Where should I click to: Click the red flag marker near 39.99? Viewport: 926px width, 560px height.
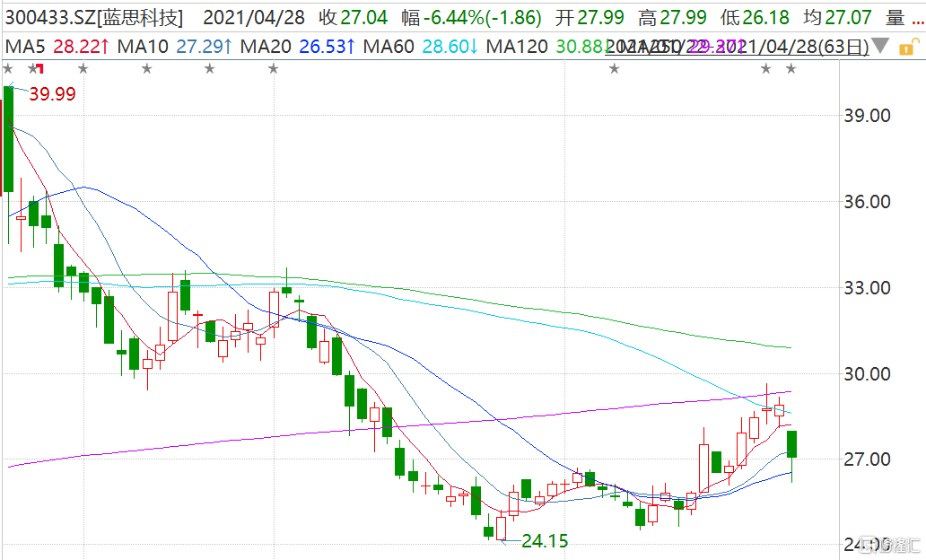(40, 69)
